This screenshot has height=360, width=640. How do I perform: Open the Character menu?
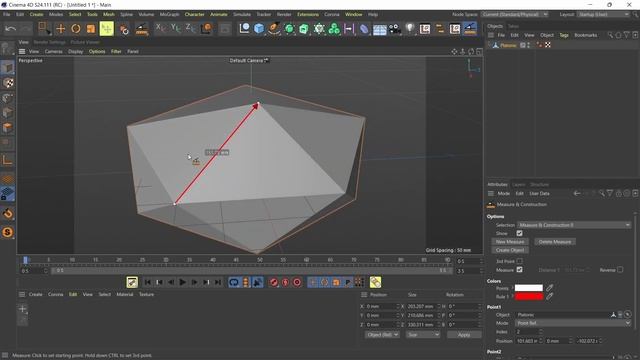(x=194, y=14)
